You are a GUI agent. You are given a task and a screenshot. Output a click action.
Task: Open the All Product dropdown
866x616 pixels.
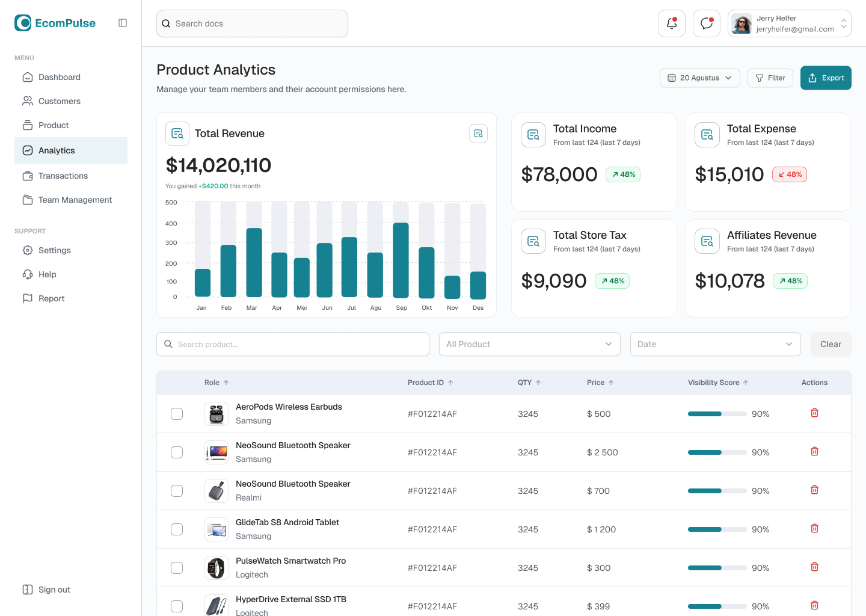point(529,343)
